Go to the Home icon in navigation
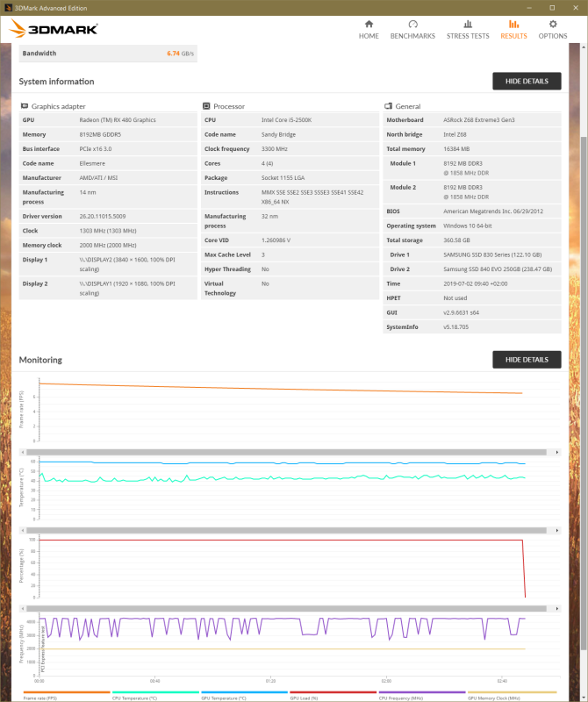 point(369,25)
